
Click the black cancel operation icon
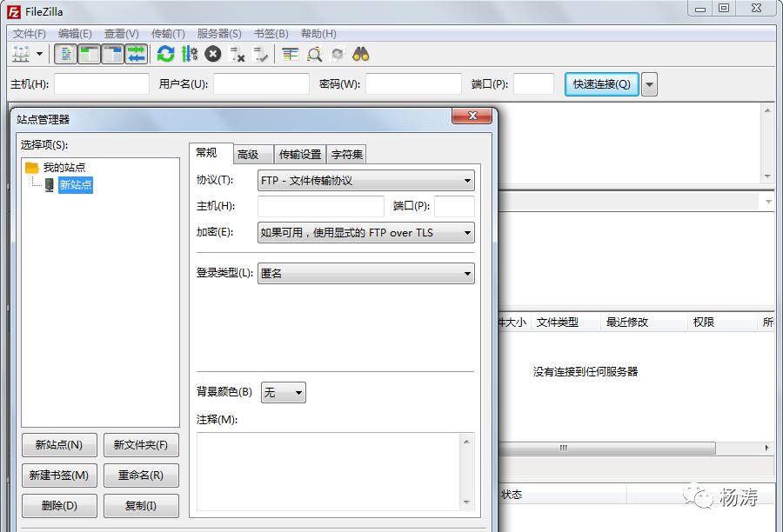click(x=213, y=54)
